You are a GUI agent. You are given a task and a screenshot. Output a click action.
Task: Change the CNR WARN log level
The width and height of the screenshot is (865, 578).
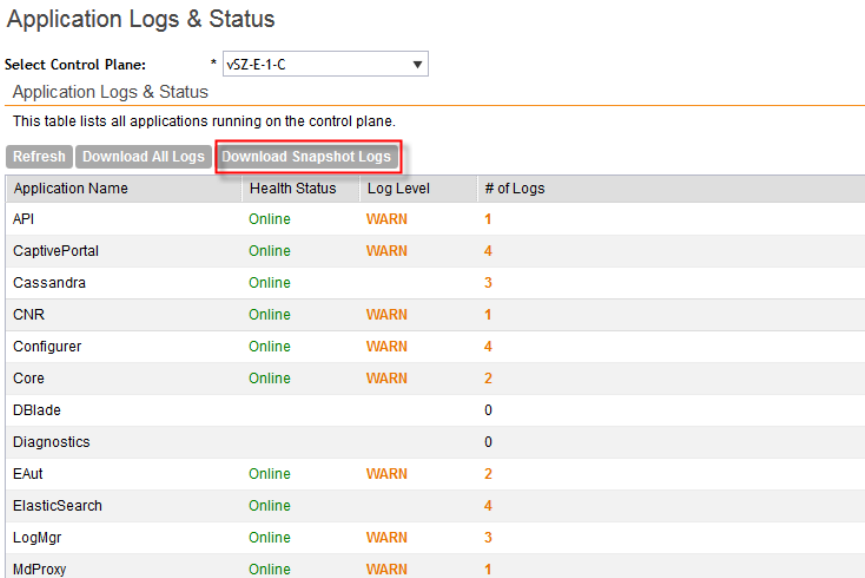point(386,315)
